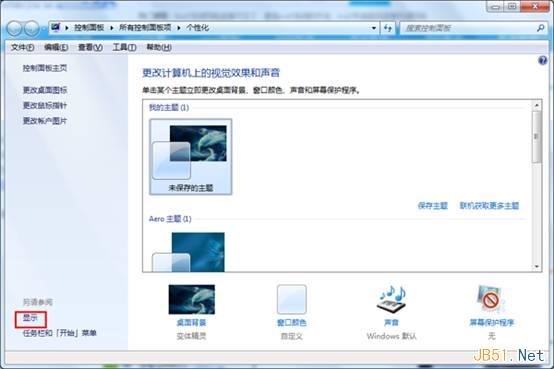Click the theme list scrollbar up arrow
The image size is (554, 369).
[x=537, y=105]
